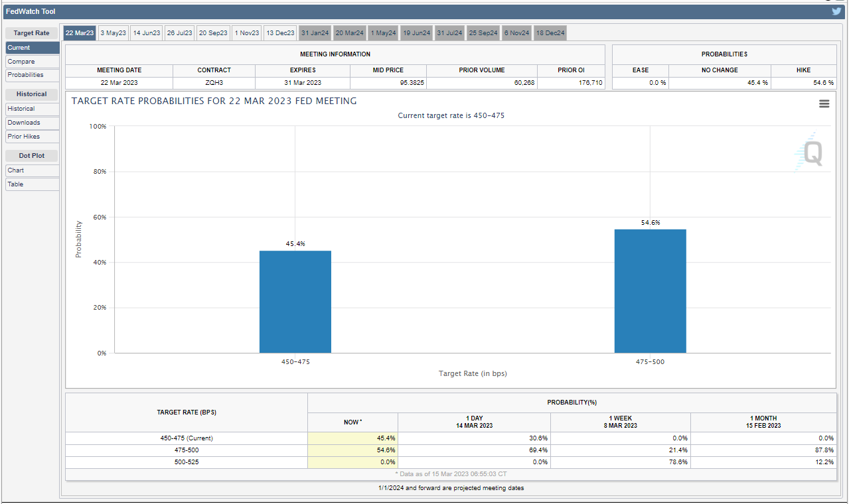Click the FedWatch Tool title
The width and height of the screenshot is (849, 504).
tap(31, 11)
